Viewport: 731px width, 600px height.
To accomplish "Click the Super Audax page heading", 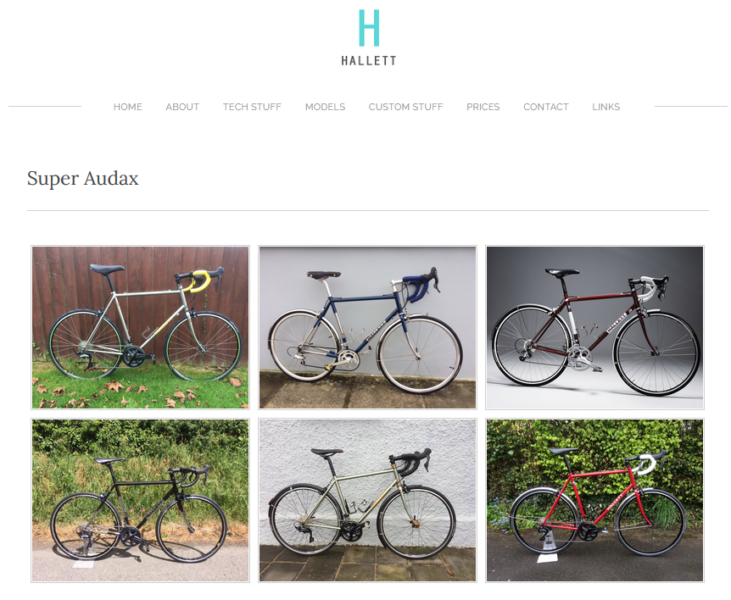I will (x=83, y=179).
